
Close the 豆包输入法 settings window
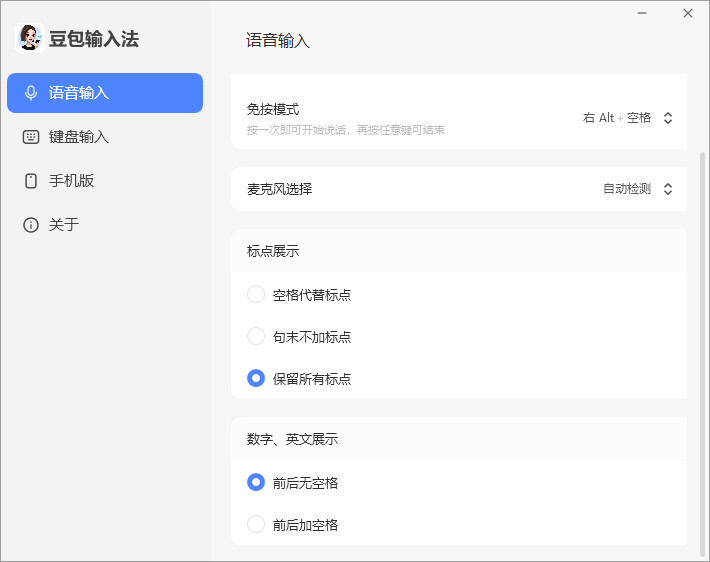688,13
